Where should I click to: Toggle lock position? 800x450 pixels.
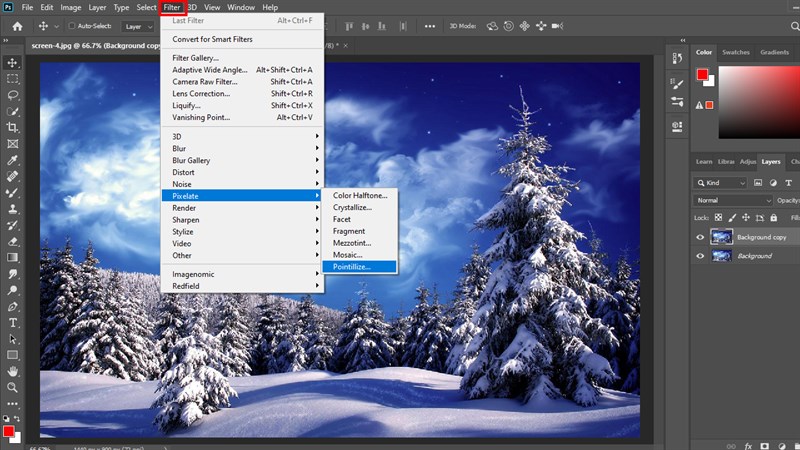tap(746, 218)
